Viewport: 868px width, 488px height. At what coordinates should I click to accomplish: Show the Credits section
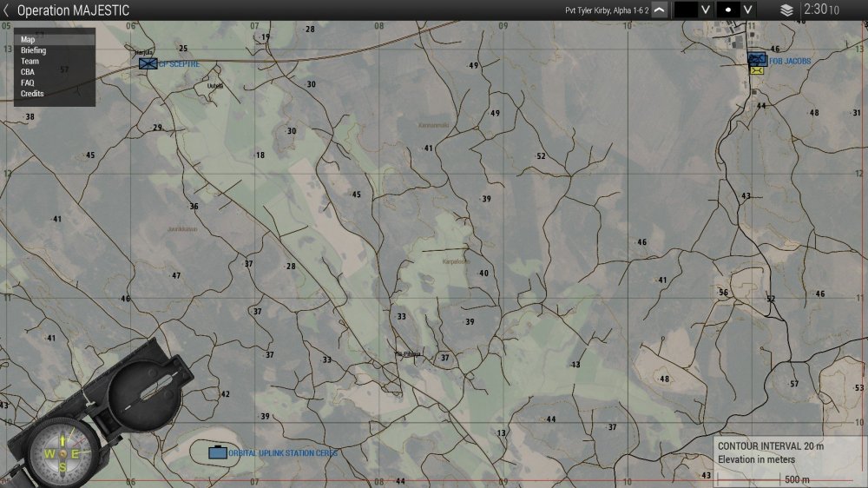(32, 94)
